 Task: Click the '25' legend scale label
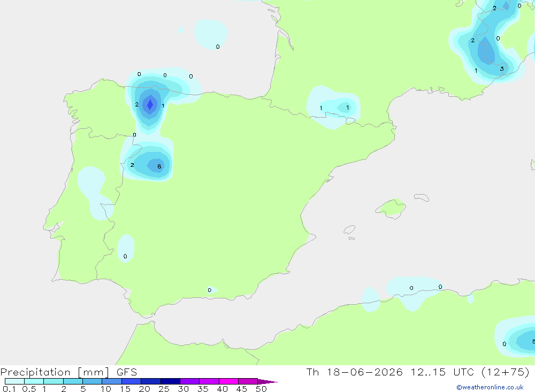pos(164,389)
